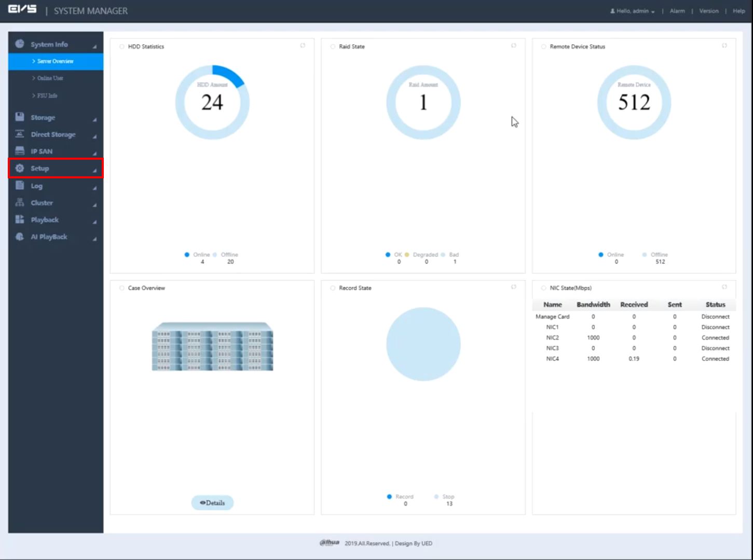Click the Cluster network icon

pyautogui.click(x=20, y=203)
